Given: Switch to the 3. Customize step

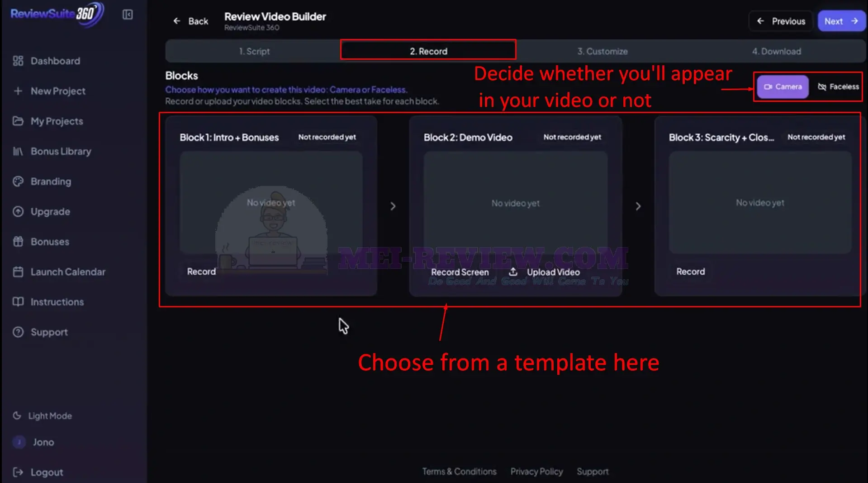Looking at the screenshot, I should 602,51.
